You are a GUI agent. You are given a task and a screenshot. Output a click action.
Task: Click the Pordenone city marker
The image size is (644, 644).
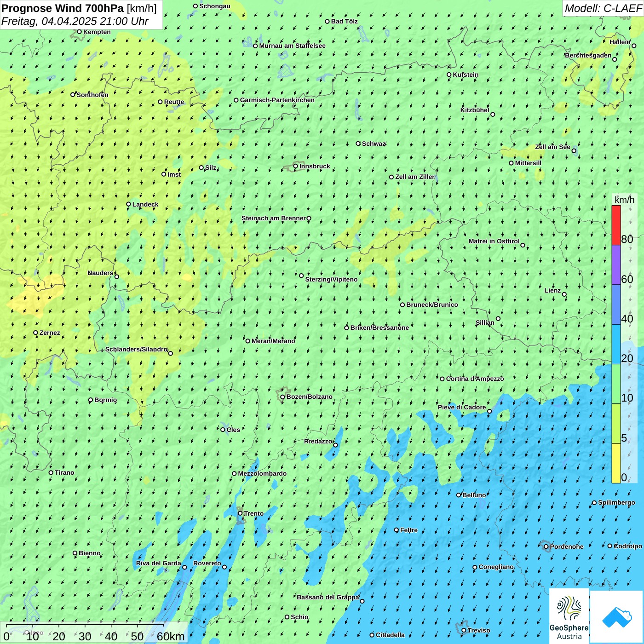click(x=546, y=546)
